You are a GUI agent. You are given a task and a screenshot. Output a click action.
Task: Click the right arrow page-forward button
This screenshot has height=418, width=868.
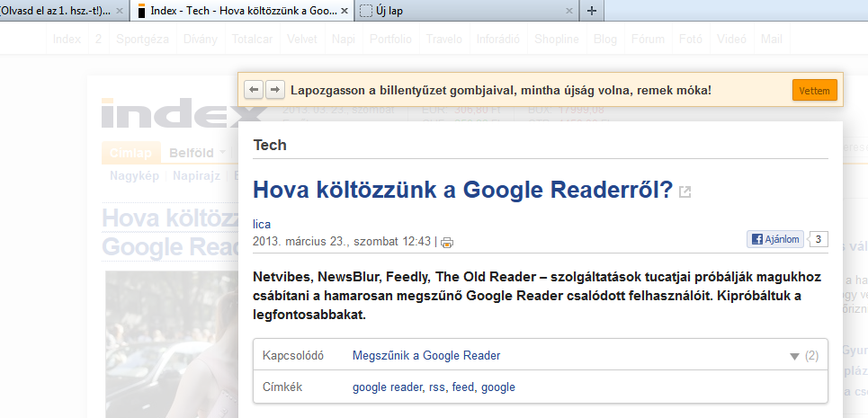click(x=275, y=90)
